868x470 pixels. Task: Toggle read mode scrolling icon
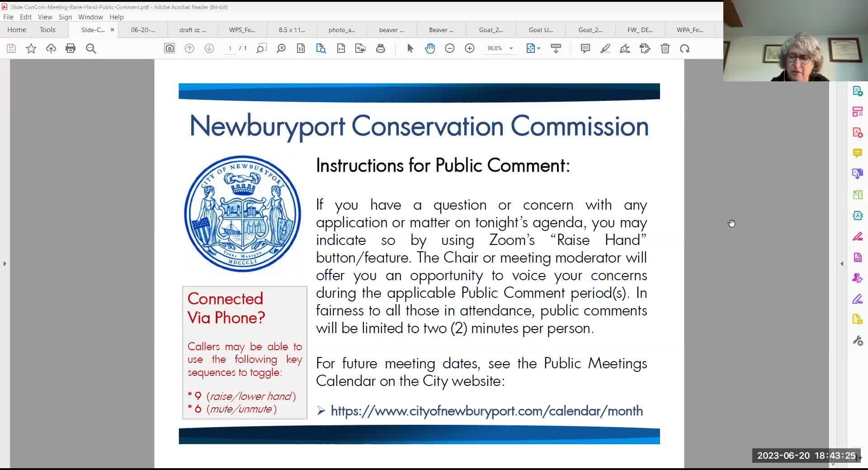point(556,48)
